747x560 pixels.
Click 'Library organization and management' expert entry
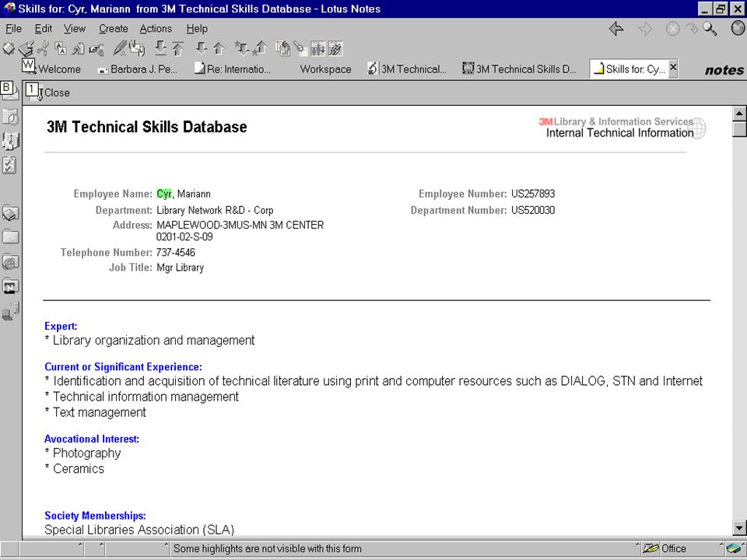point(154,341)
